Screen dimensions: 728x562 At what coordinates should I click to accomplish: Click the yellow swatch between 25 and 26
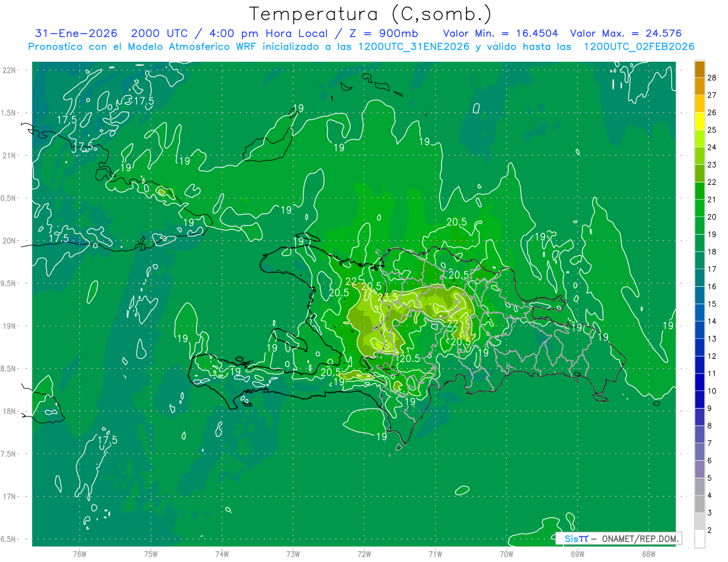point(699,121)
